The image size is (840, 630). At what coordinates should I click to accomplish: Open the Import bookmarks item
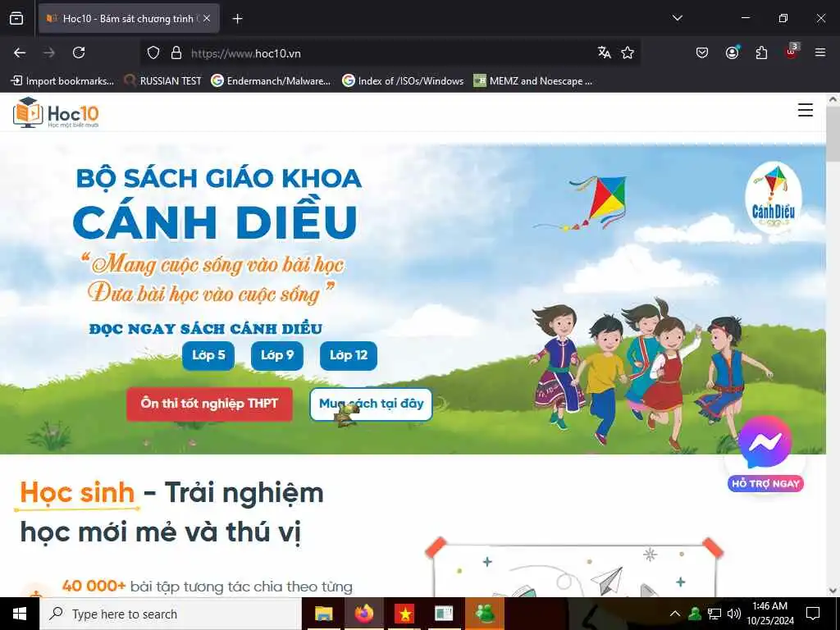pos(62,81)
